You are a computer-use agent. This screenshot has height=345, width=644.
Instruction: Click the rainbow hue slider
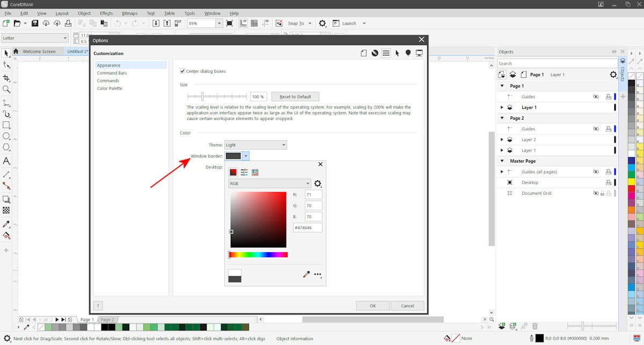(x=259, y=255)
